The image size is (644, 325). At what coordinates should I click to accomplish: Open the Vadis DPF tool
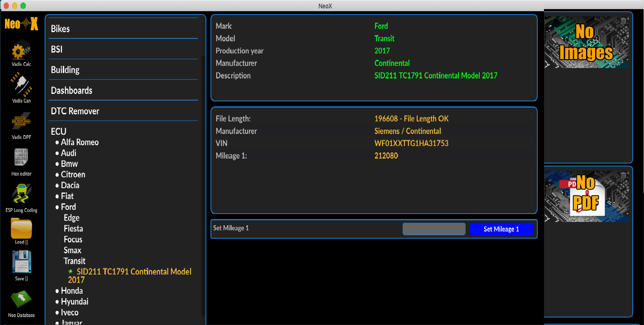point(21,122)
